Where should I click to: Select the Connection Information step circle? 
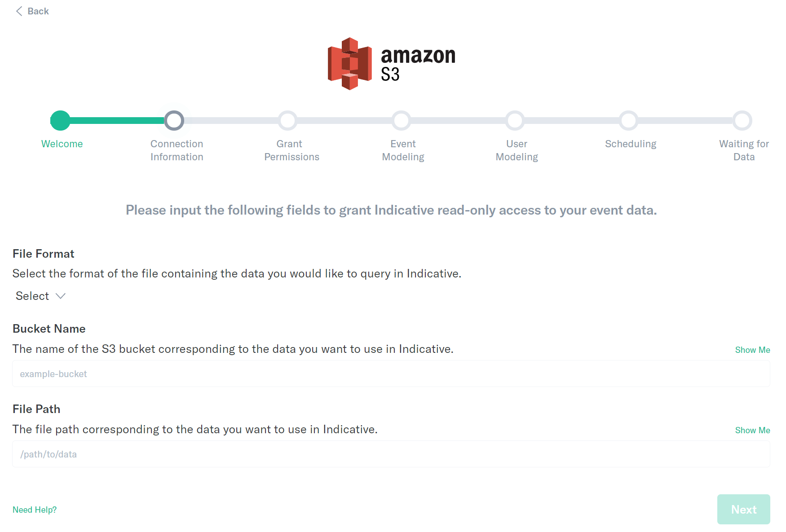174,120
